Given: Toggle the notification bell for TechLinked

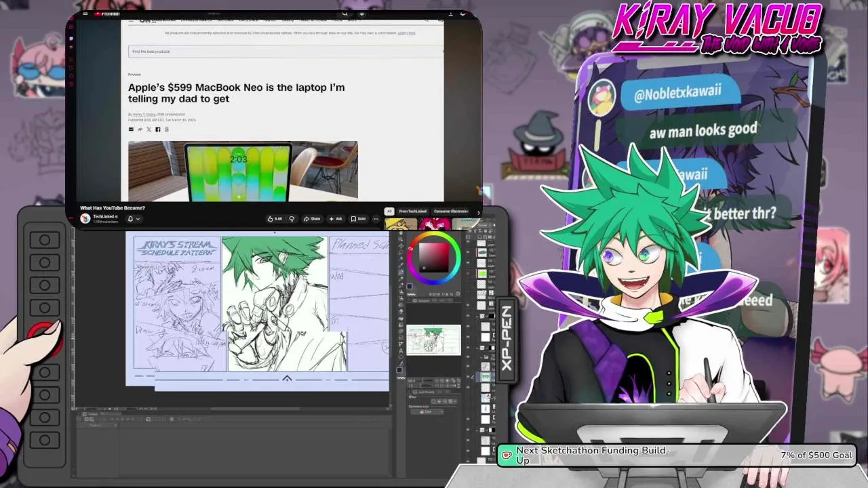Looking at the screenshot, I should (x=130, y=219).
